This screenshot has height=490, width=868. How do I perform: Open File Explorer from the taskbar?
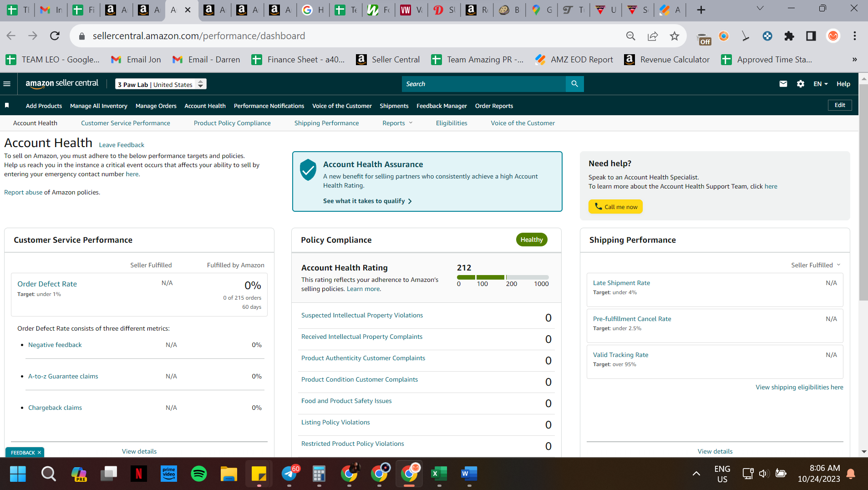point(229,474)
